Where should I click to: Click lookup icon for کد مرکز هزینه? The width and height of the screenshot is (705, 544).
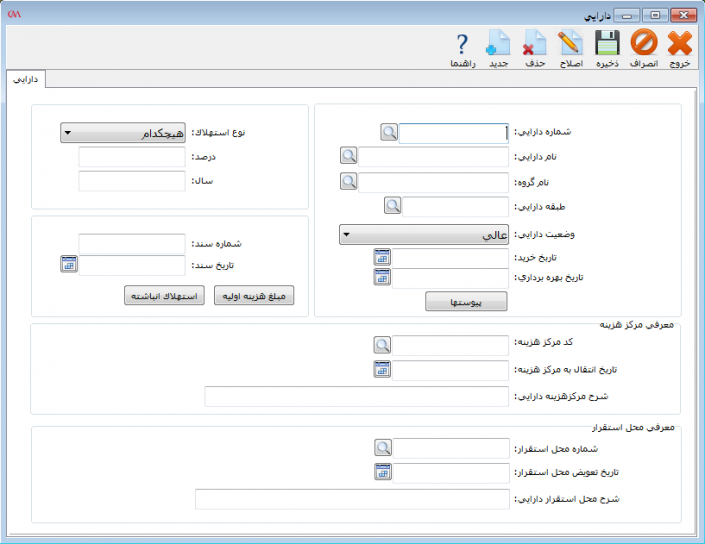382,345
